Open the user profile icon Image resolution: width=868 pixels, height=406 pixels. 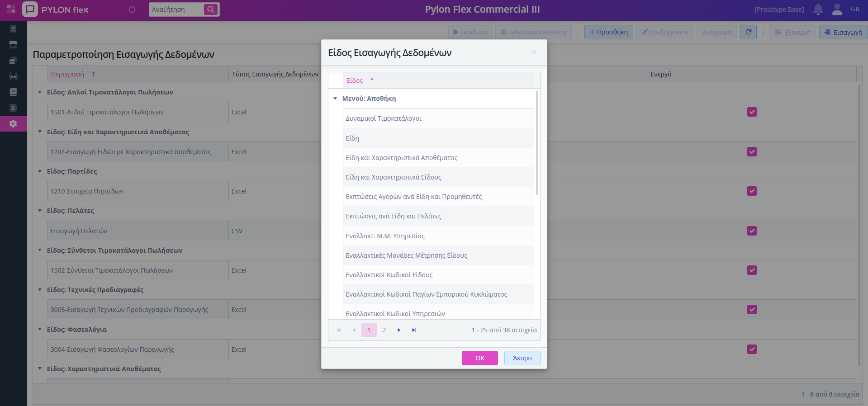(837, 9)
